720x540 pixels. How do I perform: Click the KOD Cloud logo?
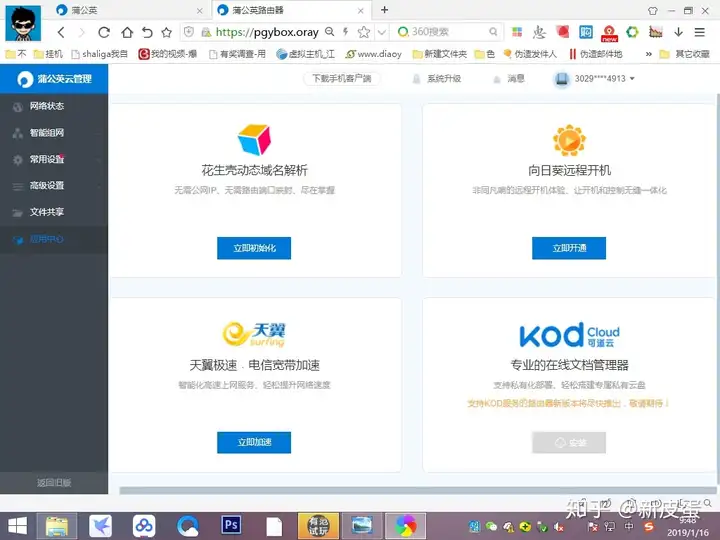pos(569,335)
